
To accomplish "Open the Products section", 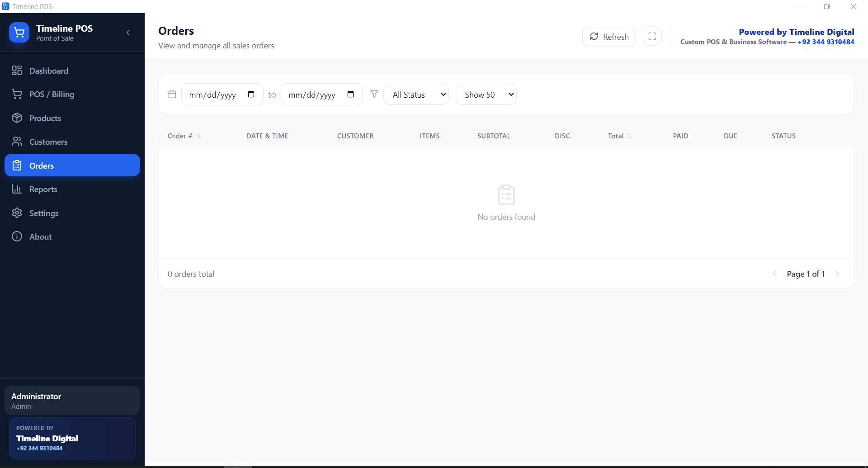I will click(x=45, y=118).
